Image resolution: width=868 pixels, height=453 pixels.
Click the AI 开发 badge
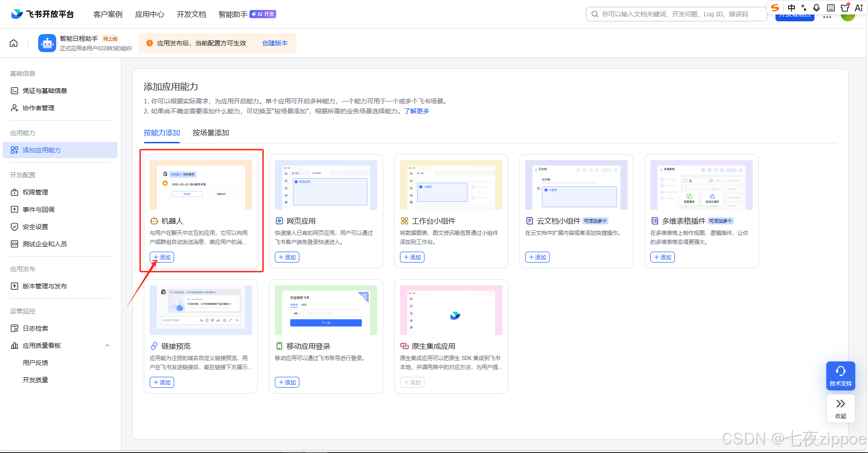coord(263,14)
